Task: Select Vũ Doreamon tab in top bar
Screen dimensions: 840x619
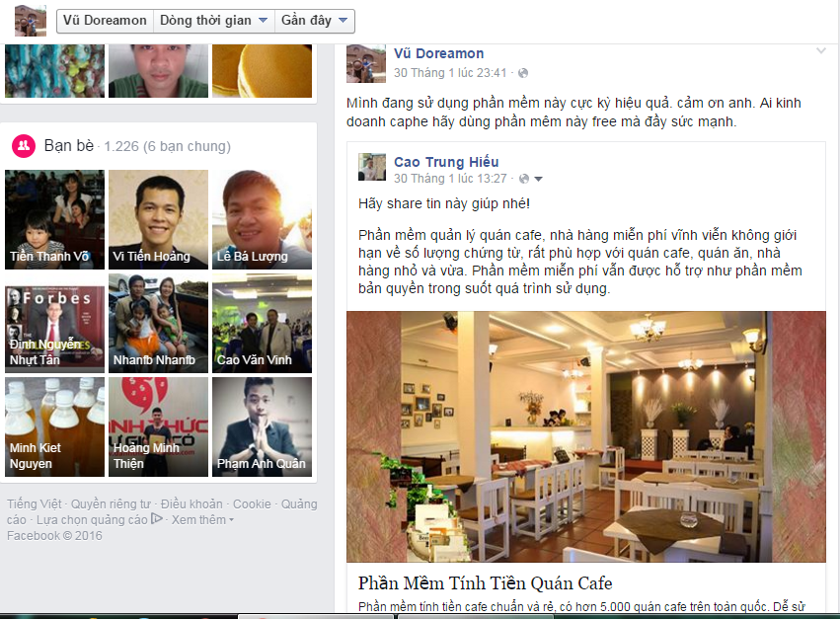Action: [105, 21]
